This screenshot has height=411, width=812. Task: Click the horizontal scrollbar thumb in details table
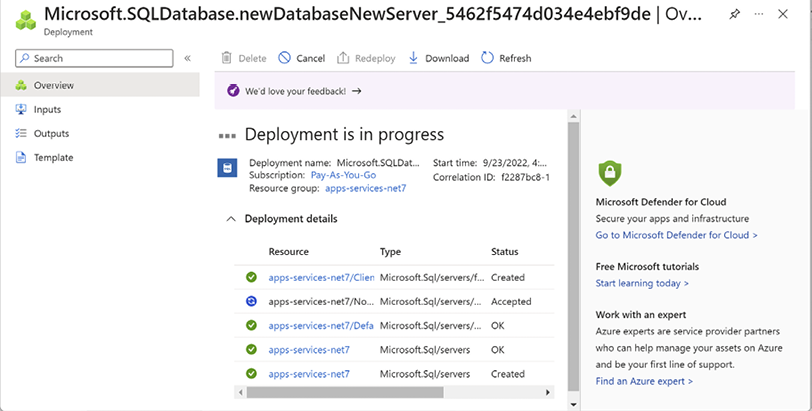345,392
